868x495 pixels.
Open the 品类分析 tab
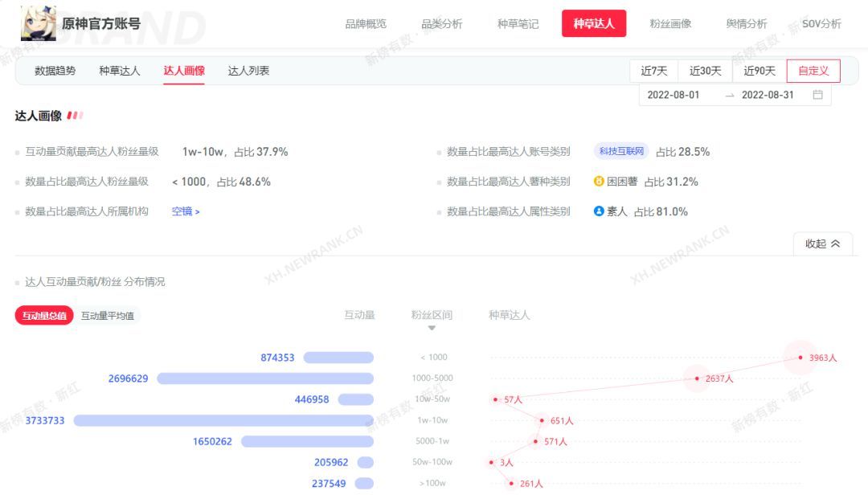click(x=442, y=24)
